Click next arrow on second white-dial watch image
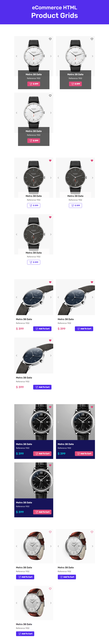The height and width of the screenshot is (644, 109). tap(92, 56)
